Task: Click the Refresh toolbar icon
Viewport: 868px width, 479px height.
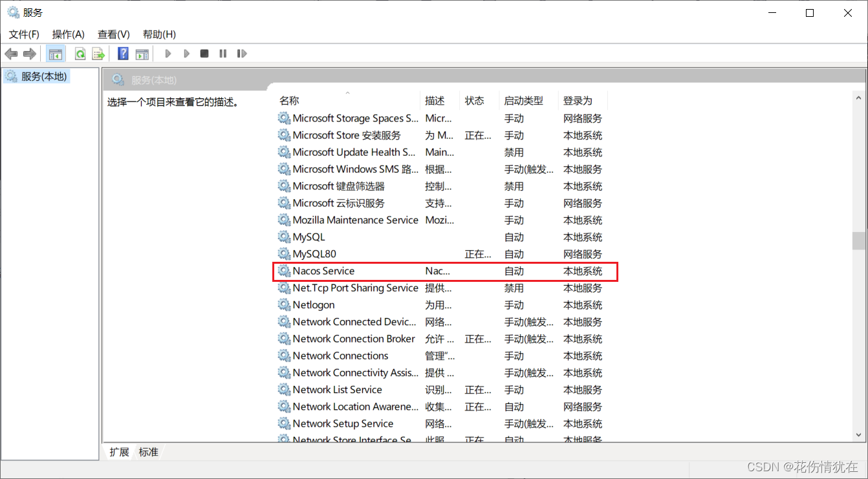Action: [80, 54]
